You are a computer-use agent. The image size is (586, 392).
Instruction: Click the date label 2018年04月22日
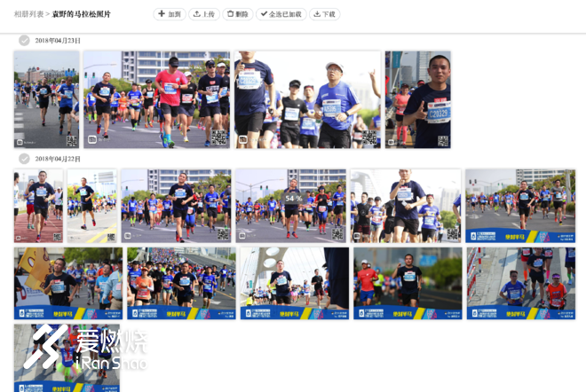pyautogui.click(x=58, y=159)
